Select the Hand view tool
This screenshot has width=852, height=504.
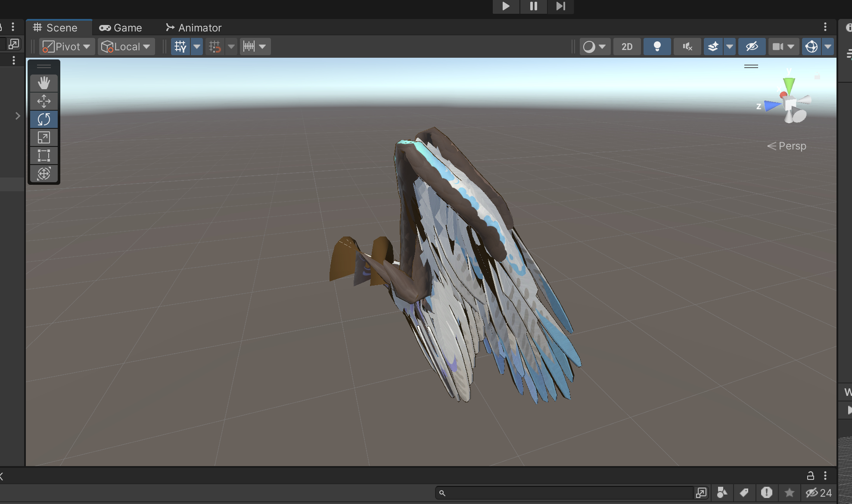pyautogui.click(x=44, y=83)
